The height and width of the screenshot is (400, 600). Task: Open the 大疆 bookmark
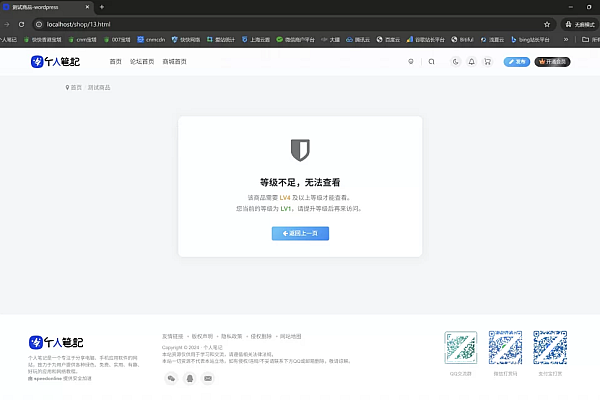[x=331, y=39]
